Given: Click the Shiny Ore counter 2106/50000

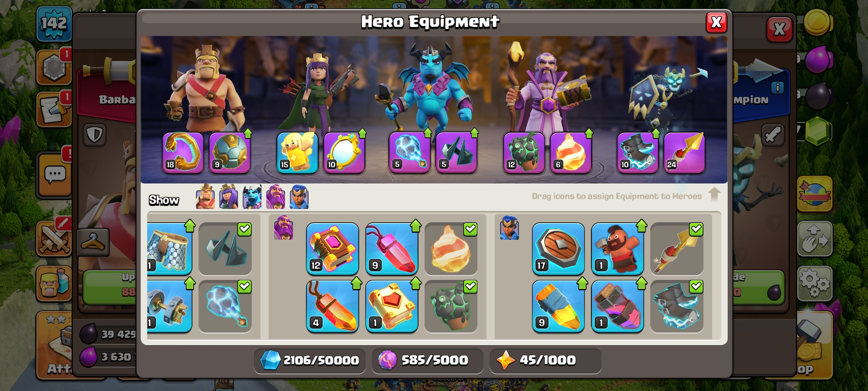Looking at the screenshot, I should [310, 361].
